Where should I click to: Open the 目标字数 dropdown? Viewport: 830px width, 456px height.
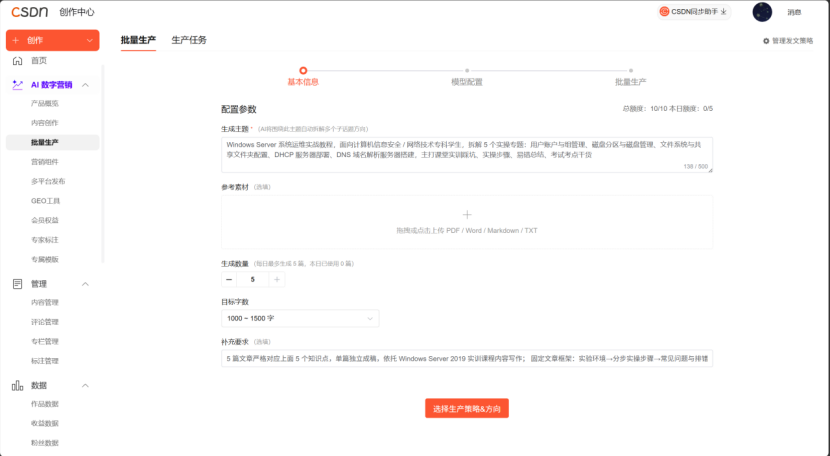(x=300, y=318)
